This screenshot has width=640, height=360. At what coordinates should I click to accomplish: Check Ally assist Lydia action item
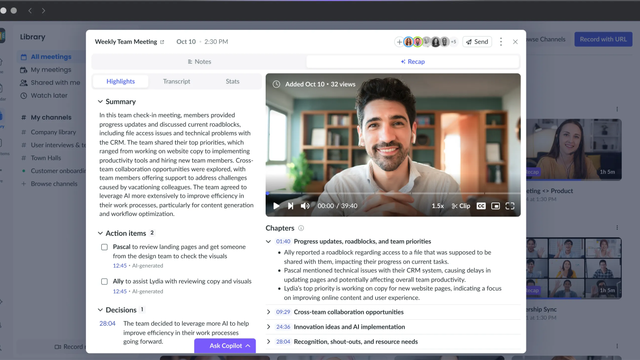104,281
